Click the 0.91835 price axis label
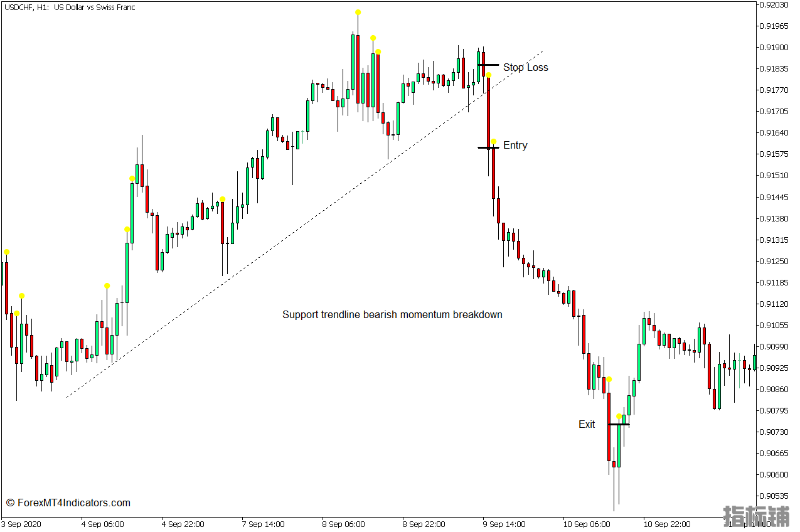Screen dimensions: 800x532 [x=774, y=69]
